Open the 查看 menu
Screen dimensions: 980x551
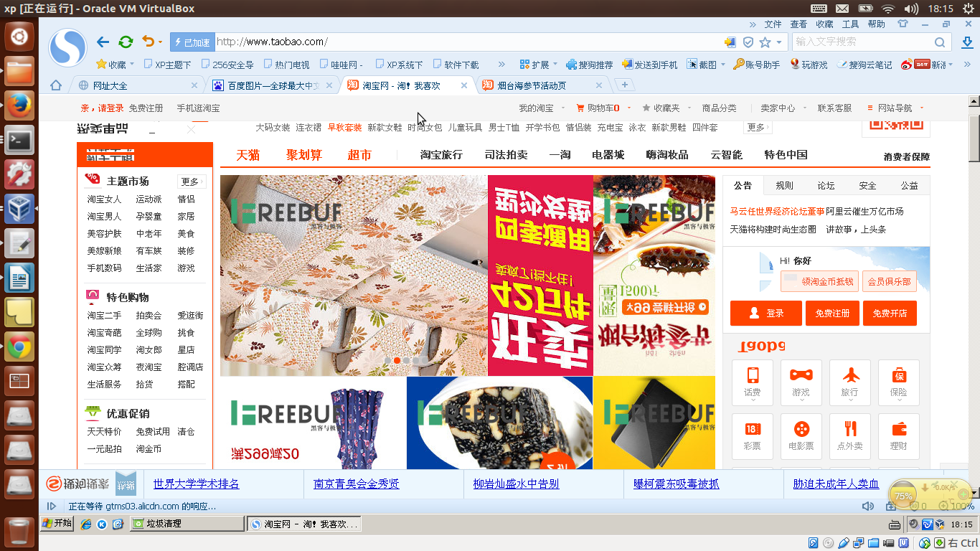(798, 24)
